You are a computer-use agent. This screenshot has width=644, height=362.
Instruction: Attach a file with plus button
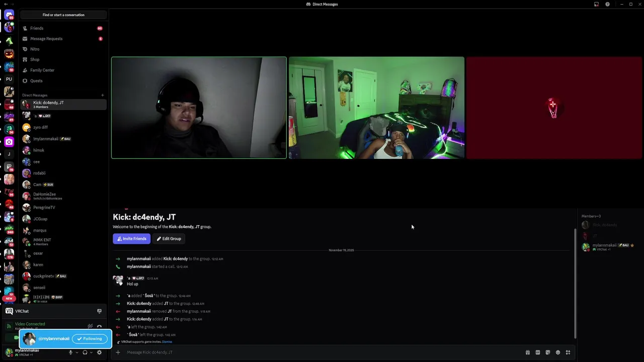[118, 352]
